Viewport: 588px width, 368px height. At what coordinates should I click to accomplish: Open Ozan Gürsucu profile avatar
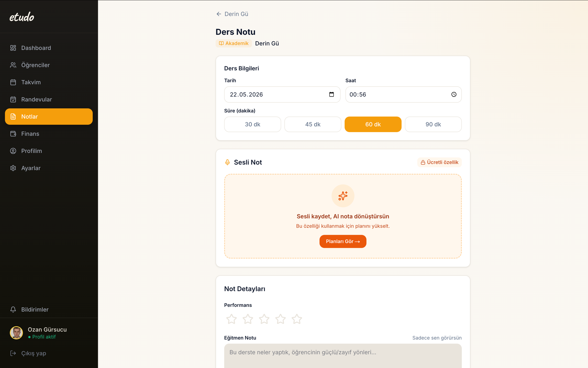point(16,333)
